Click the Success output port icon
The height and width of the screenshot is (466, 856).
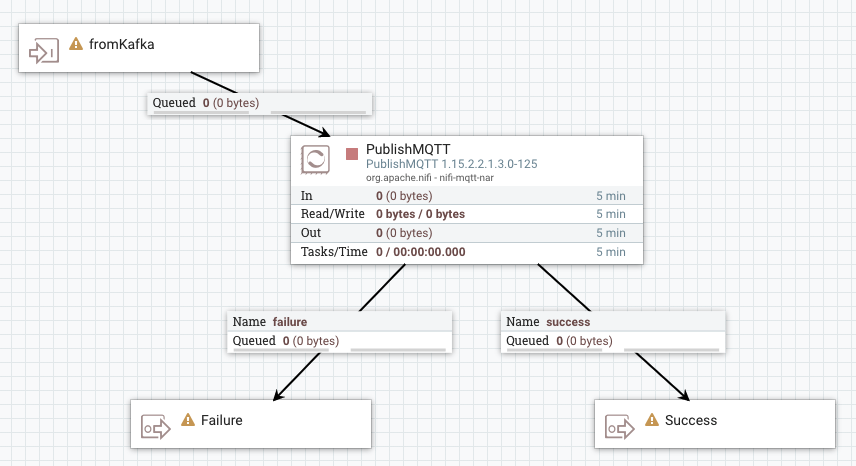[619, 427]
